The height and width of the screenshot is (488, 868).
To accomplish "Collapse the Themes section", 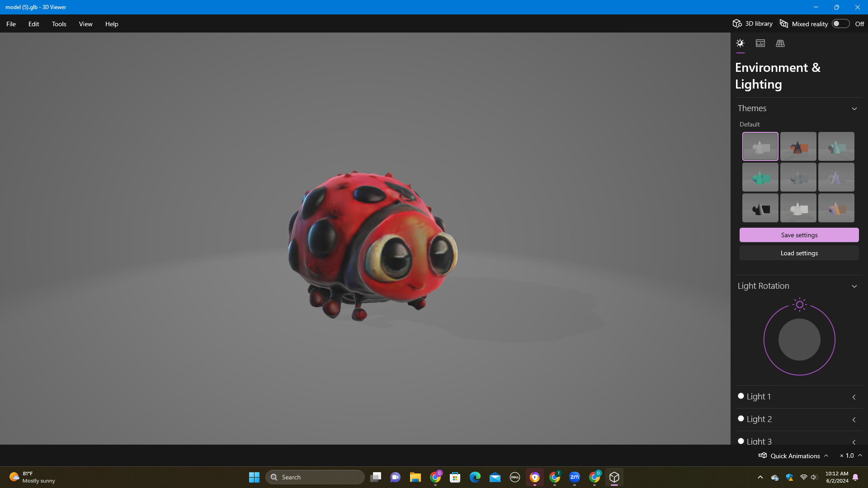I will 854,108.
